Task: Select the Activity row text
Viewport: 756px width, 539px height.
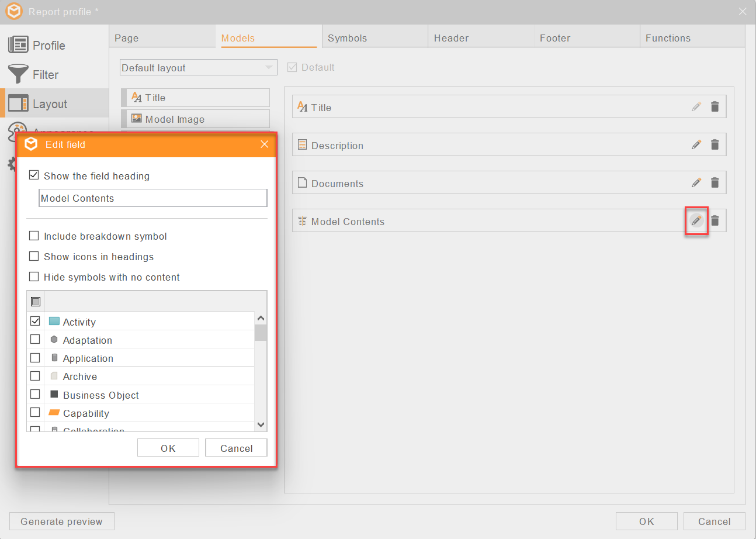Action: 79,322
